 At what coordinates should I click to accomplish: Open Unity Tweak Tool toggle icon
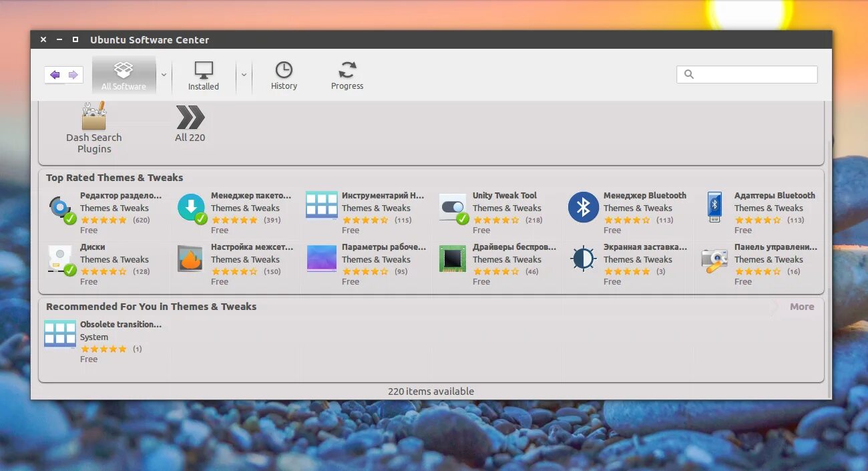point(453,208)
